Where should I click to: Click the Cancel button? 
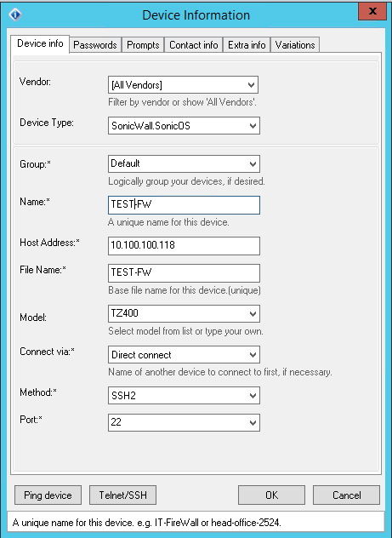(x=346, y=495)
